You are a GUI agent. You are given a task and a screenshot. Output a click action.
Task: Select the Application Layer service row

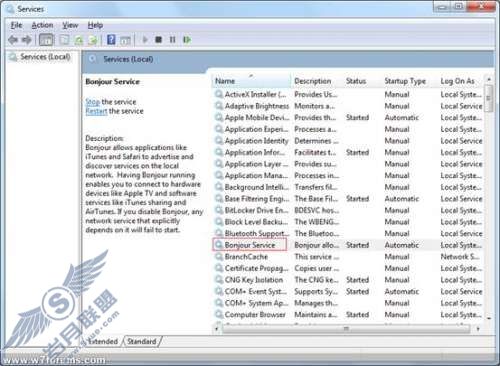tap(348, 164)
